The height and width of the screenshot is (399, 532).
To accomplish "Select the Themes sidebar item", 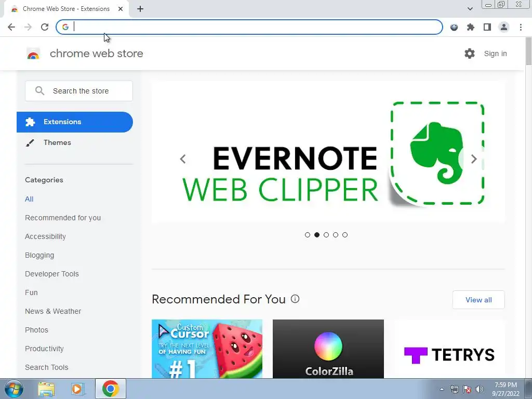I will tap(57, 142).
